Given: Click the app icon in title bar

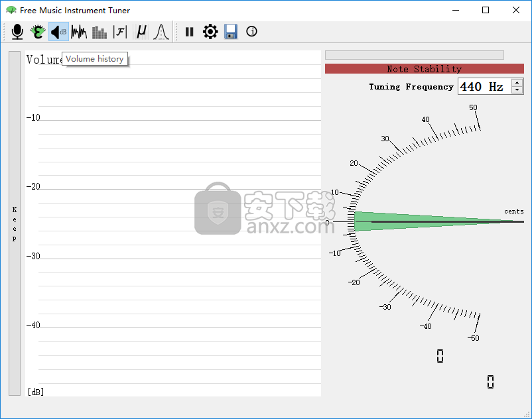Looking at the screenshot, I should click(11, 10).
